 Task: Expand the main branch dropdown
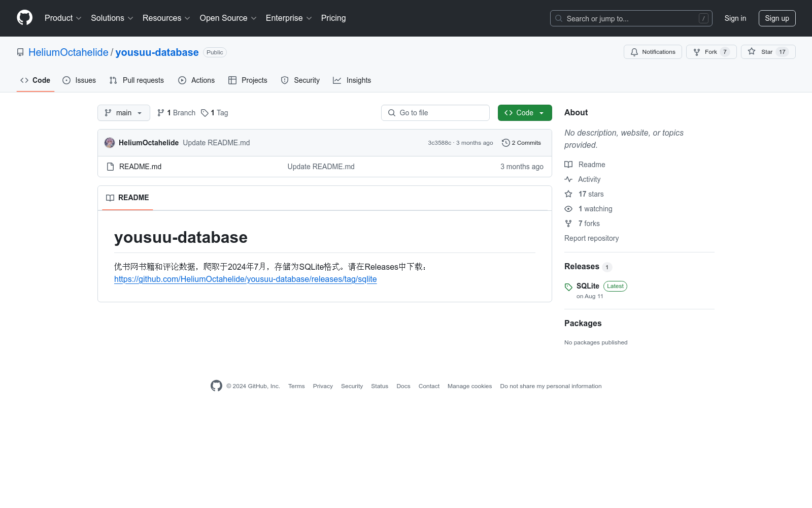tap(123, 113)
